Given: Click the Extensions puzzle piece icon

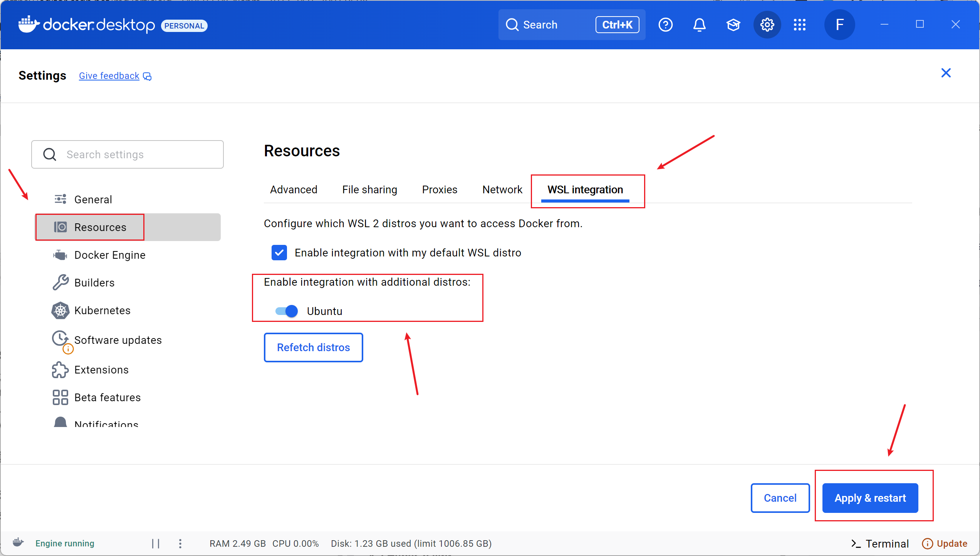Looking at the screenshot, I should pyautogui.click(x=60, y=370).
